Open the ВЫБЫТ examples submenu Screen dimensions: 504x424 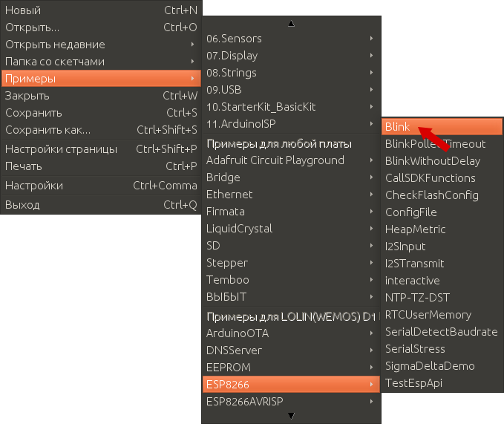(291, 296)
